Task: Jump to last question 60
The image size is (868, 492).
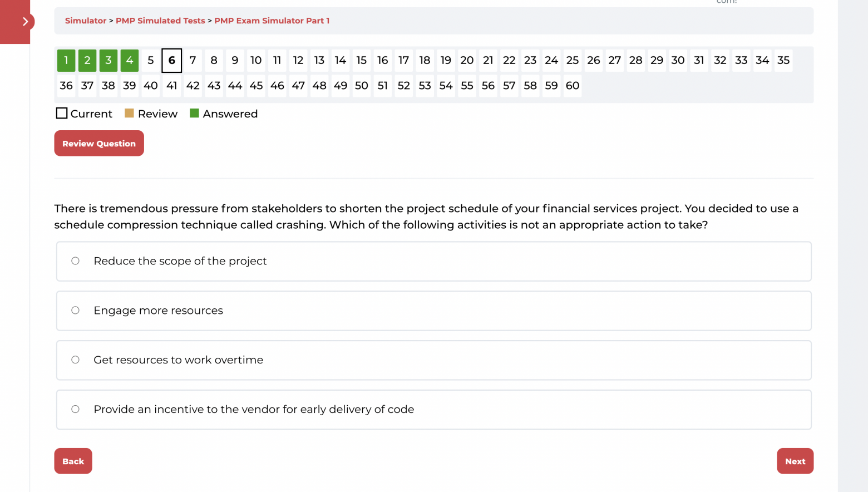Action: tap(573, 86)
